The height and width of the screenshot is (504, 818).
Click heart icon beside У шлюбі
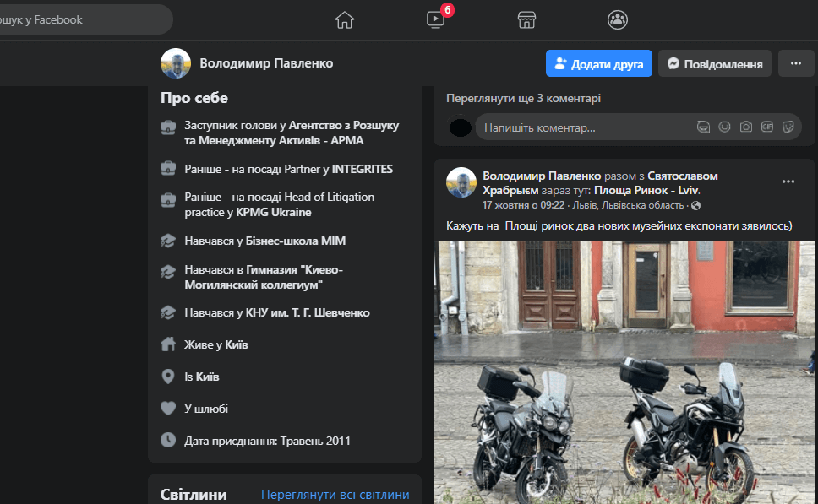168,408
